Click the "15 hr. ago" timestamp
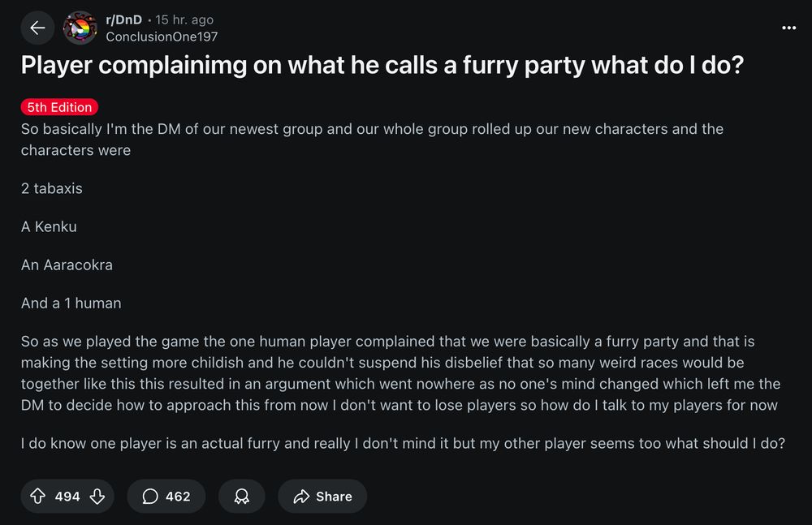This screenshot has height=525, width=812. 184,20
